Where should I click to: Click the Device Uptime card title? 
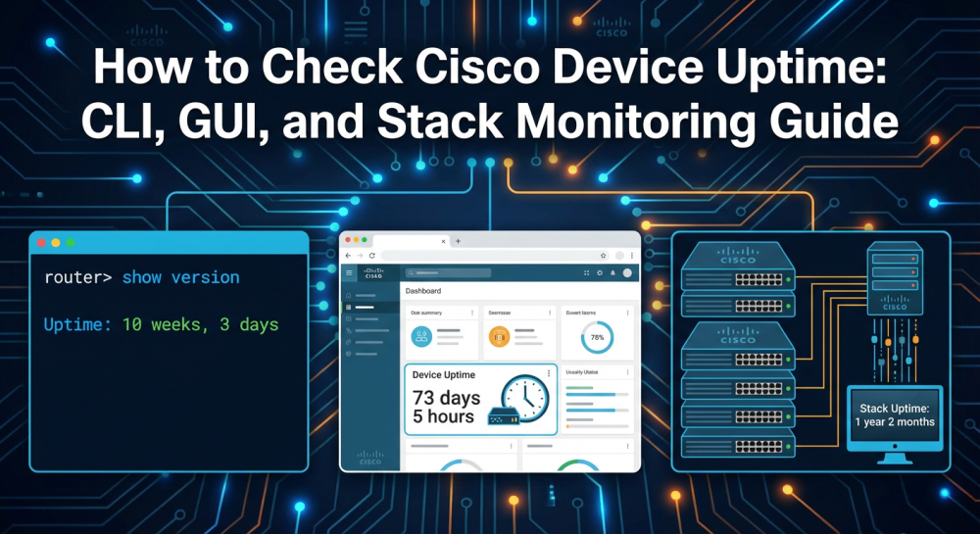coord(444,374)
